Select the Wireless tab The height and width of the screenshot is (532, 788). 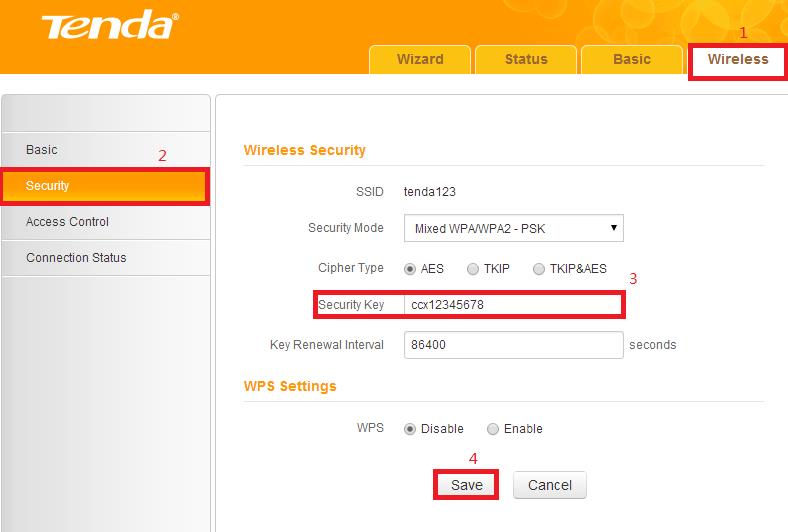[738, 60]
